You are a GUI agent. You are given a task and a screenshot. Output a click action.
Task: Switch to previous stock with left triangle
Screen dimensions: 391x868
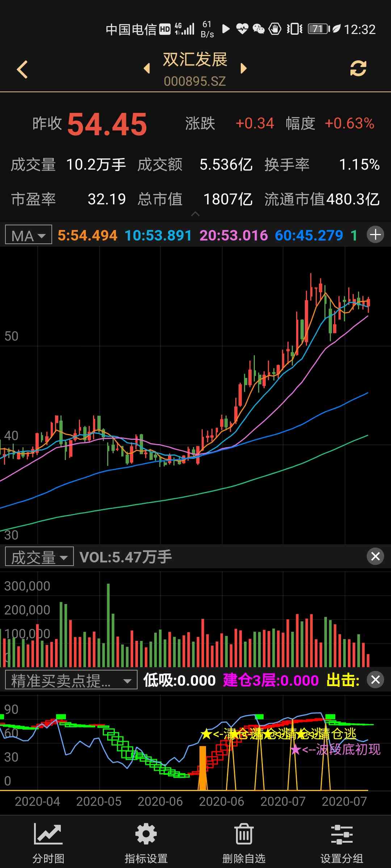tap(147, 68)
